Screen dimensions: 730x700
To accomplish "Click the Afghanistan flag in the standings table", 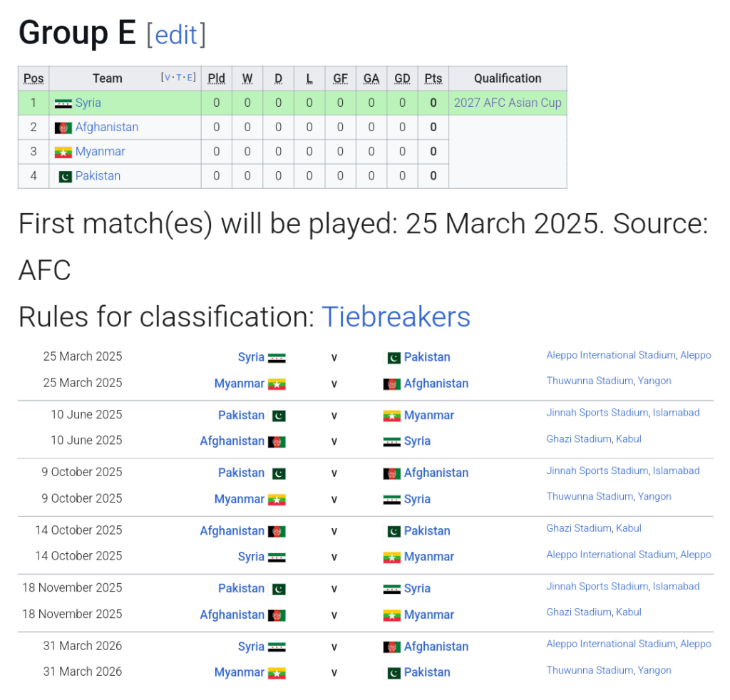I will pos(63,128).
